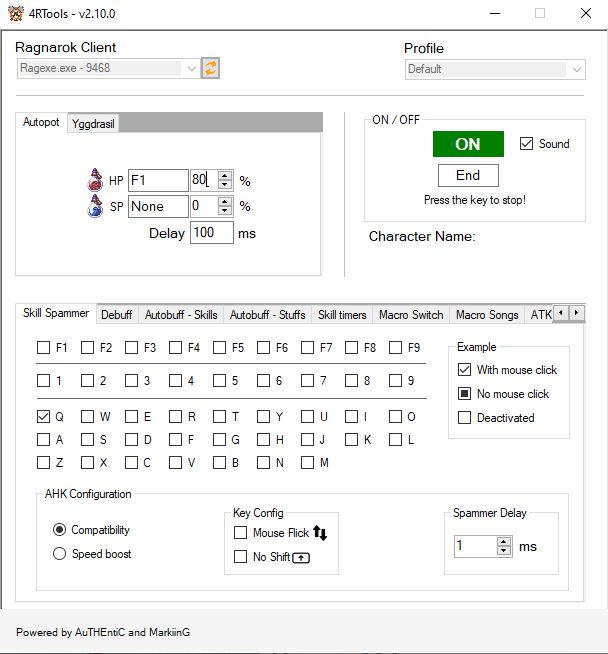
Task: Enable the number 1 key checkbox
Action: 43,380
